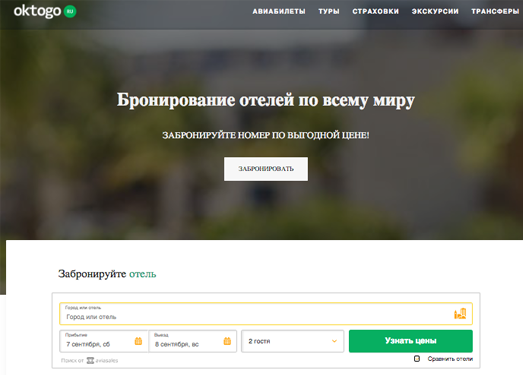Click the Бронирование отелей по всему миру heading
This screenshot has width=523, height=375.
tap(266, 100)
